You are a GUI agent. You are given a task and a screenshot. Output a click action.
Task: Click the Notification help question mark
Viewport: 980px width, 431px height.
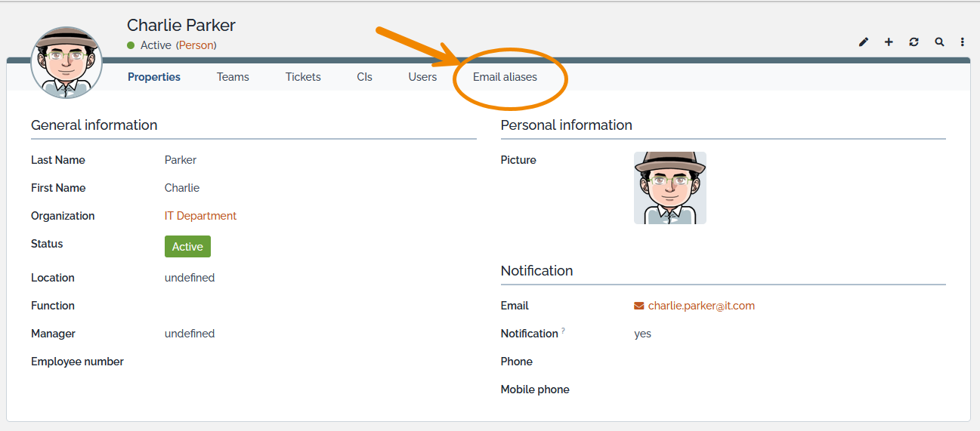click(x=563, y=331)
